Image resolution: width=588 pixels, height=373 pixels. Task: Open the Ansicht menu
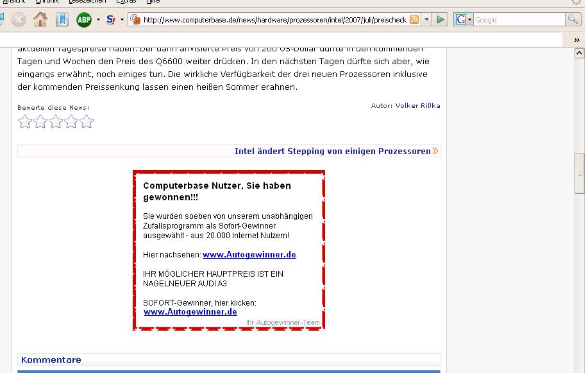[13, 1]
